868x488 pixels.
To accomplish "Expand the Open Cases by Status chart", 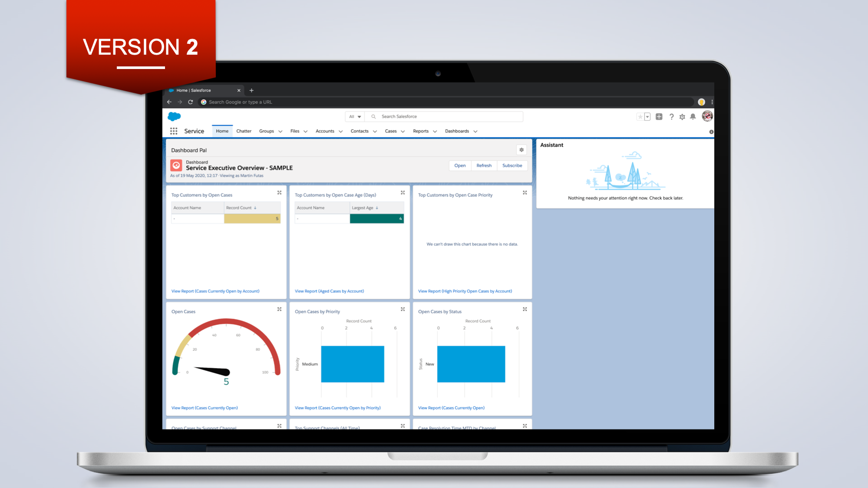I will pyautogui.click(x=525, y=309).
